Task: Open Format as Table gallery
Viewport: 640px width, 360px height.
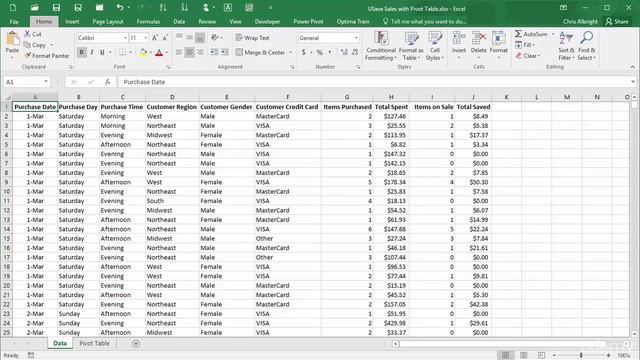Action: 411,46
